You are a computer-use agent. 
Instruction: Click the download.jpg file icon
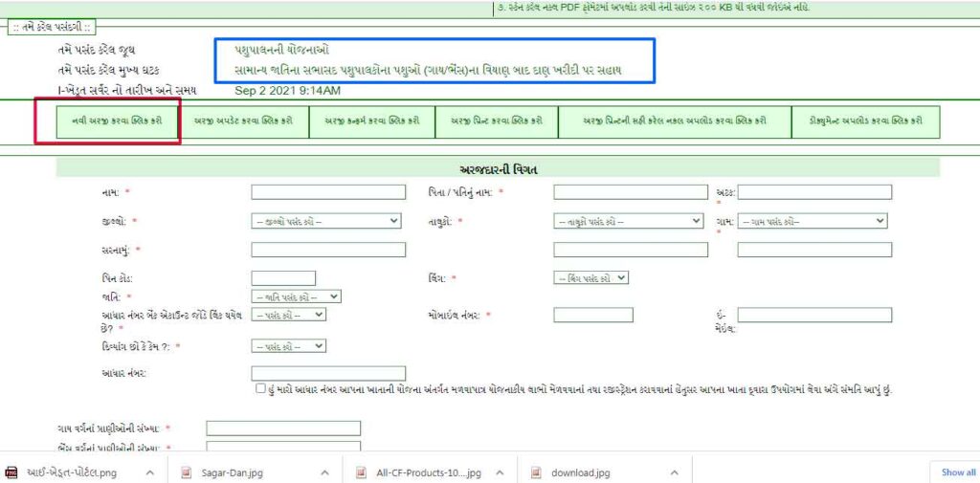[x=536, y=472]
